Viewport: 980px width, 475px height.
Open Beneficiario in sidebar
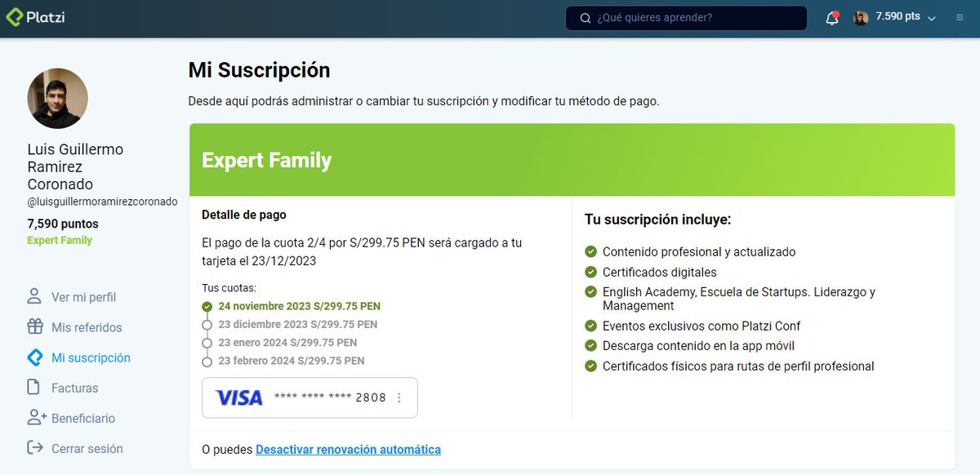click(83, 418)
